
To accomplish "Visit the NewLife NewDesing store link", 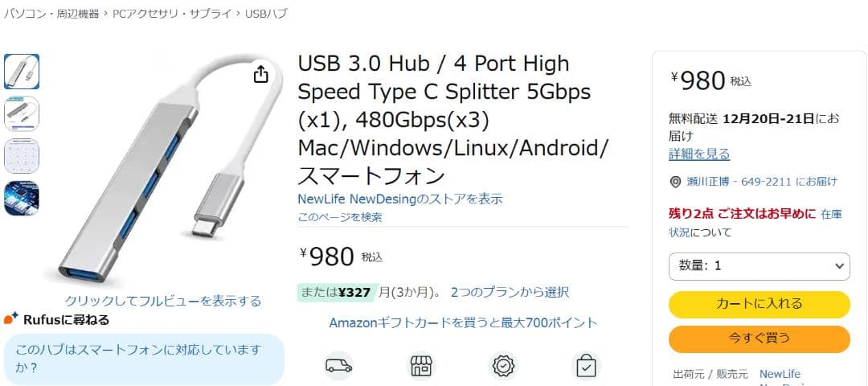I will coord(400,199).
